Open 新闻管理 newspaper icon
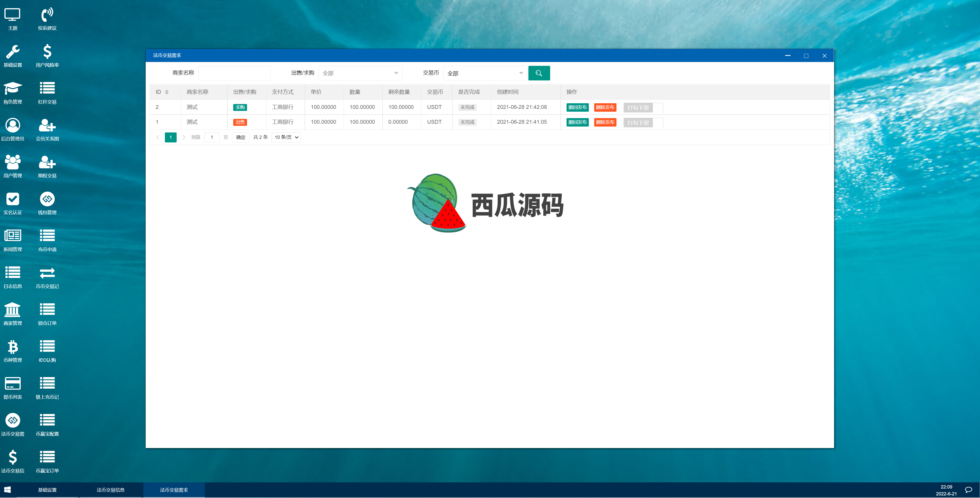 tap(13, 241)
